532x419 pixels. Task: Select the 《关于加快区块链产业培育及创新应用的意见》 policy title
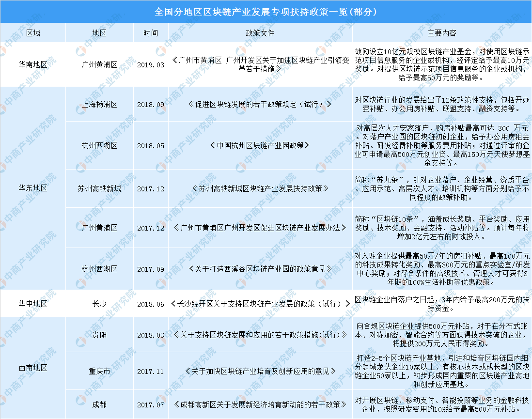point(260,372)
